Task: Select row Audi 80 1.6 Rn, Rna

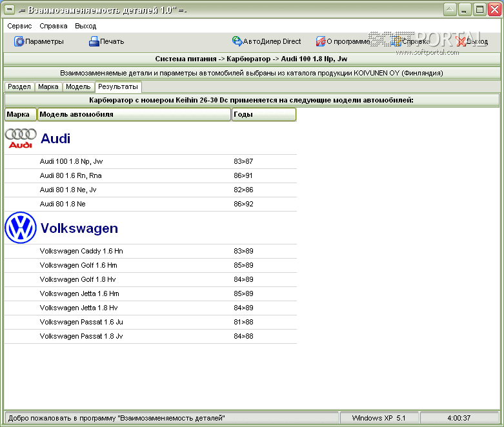Action: [x=150, y=175]
